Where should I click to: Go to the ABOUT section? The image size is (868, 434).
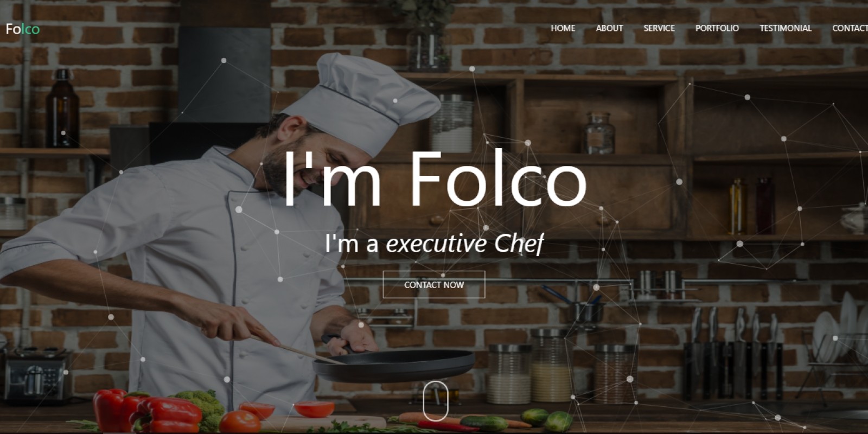coord(609,28)
